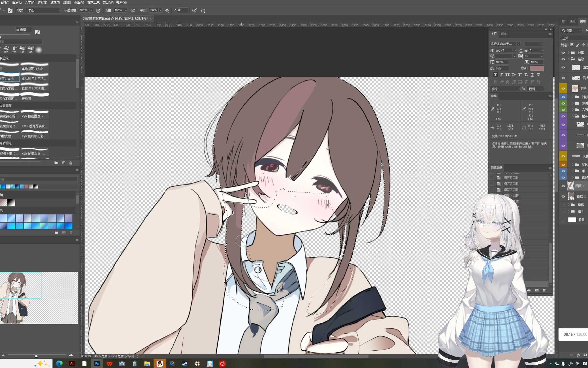Toggle the brush settings panel icon
Image resolution: width=588 pixels, height=368 pixels.
tap(10, 10)
